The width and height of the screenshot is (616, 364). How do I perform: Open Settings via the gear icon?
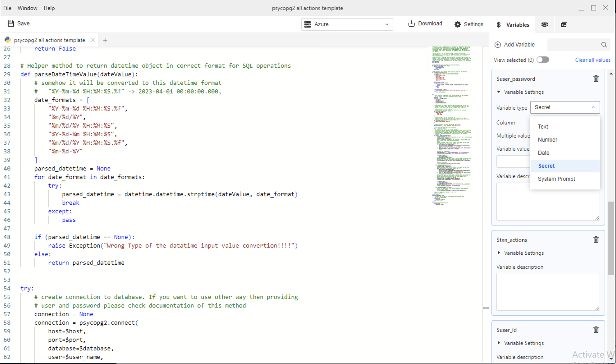tap(457, 24)
